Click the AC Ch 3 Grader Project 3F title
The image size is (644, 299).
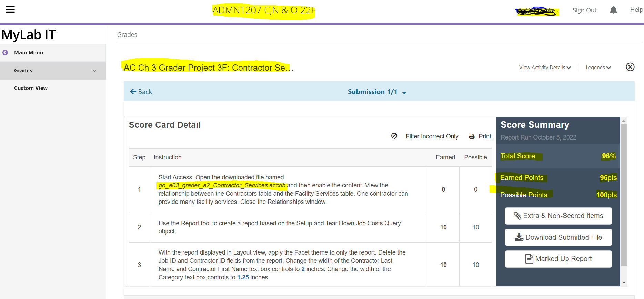pyautogui.click(x=209, y=68)
